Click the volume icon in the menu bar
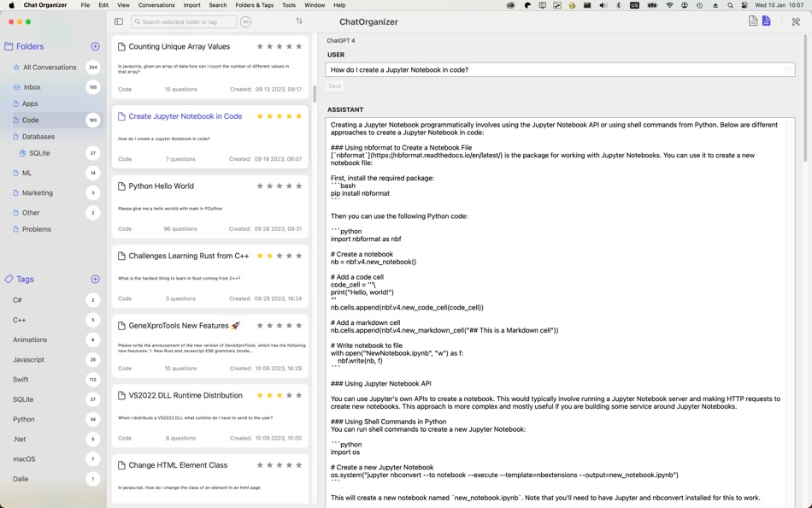Image resolution: width=812 pixels, height=508 pixels. coord(601,4)
